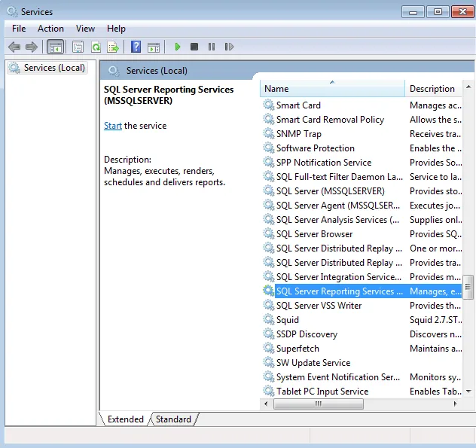Select SQL Full-text Filter Daemon service
Screen dimensions: 476x448
click(x=362, y=177)
